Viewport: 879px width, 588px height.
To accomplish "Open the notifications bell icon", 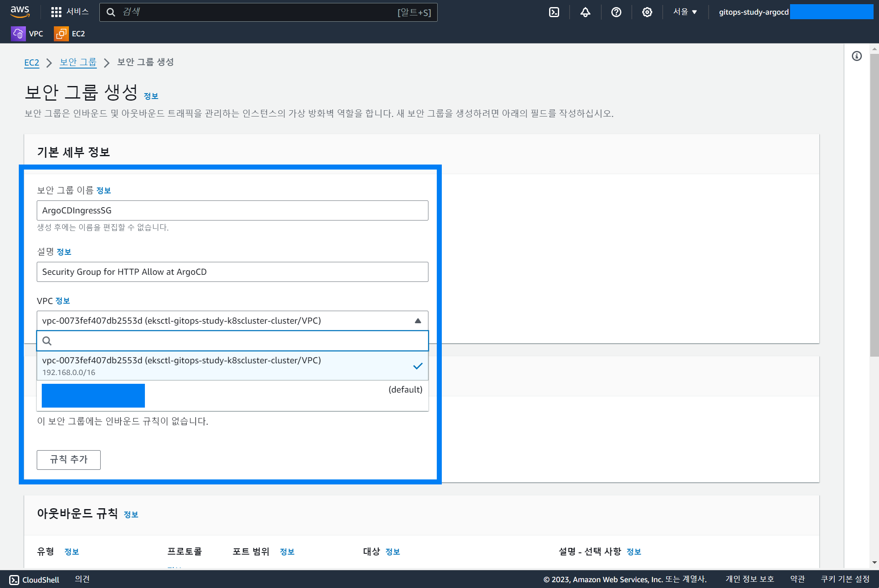I will coord(585,12).
